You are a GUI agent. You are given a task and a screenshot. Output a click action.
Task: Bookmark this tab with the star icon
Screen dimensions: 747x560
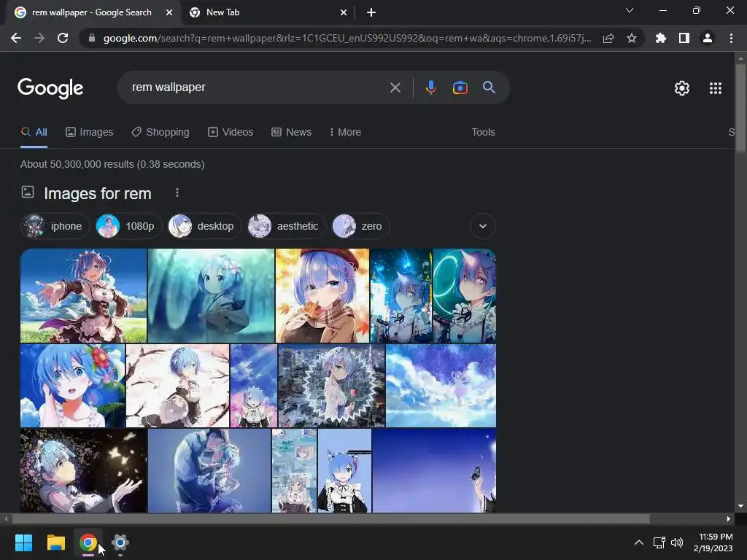[632, 38]
